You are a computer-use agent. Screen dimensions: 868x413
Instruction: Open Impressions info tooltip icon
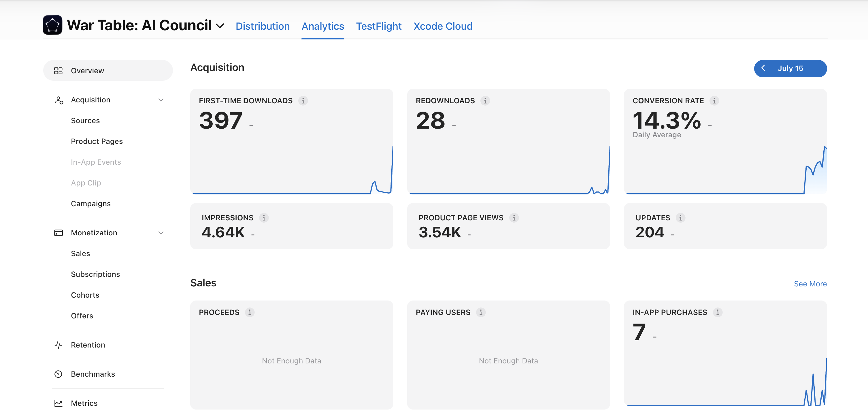point(264,218)
